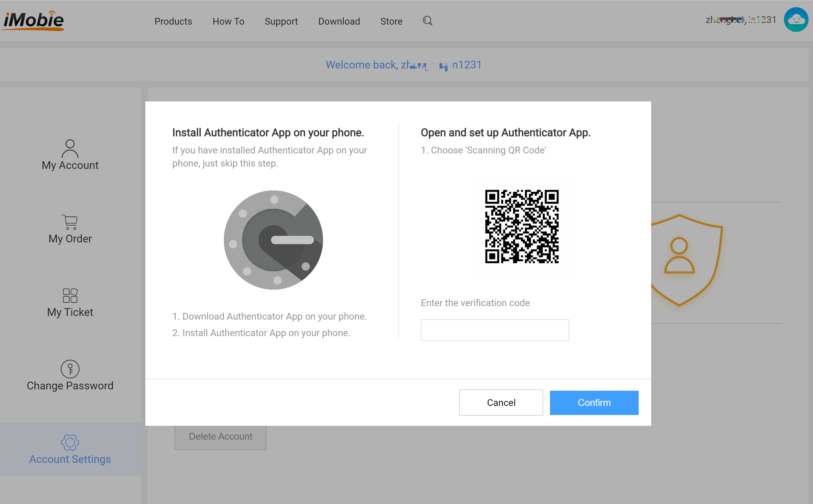
Task: Open the Store menu
Action: 391,21
